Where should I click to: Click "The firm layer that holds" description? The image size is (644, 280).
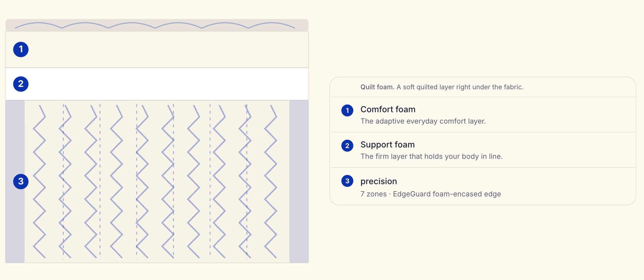coord(431,156)
